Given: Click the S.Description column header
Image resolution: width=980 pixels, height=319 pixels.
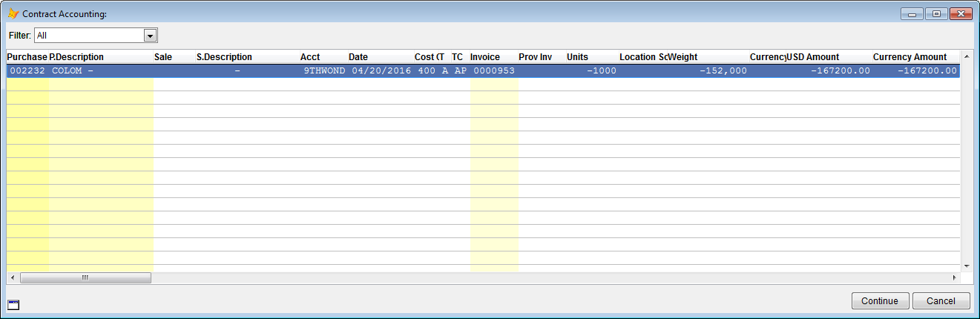Looking at the screenshot, I should pyautogui.click(x=247, y=57).
